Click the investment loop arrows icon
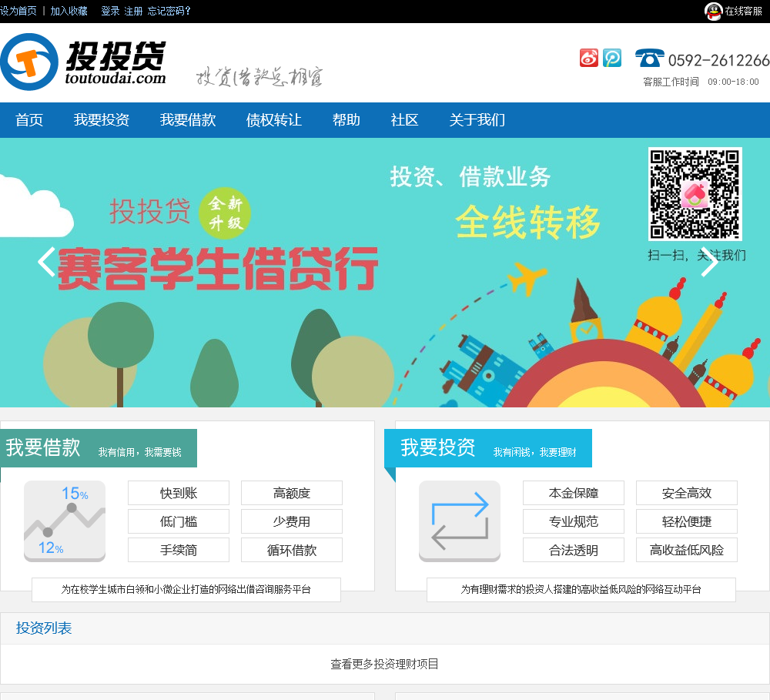 click(460, 521)
